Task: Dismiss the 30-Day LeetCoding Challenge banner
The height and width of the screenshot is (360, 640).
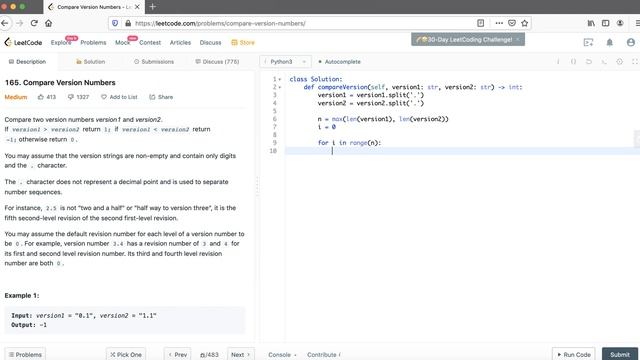Action: click(518, 40)
